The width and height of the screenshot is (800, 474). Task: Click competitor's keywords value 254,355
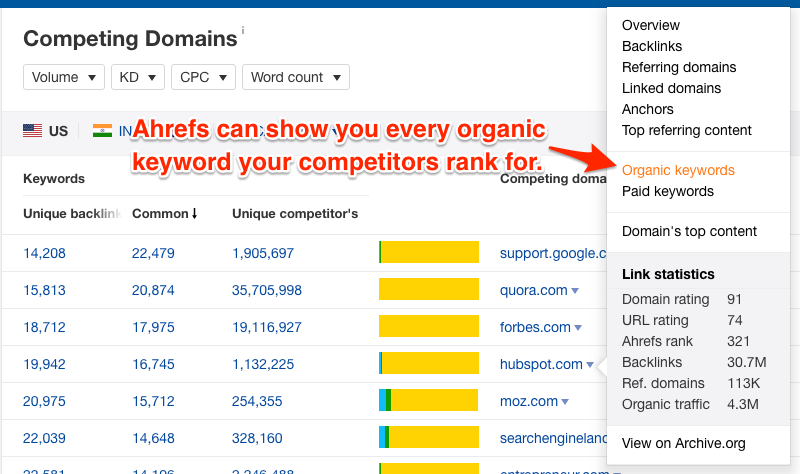coord(257,401)
